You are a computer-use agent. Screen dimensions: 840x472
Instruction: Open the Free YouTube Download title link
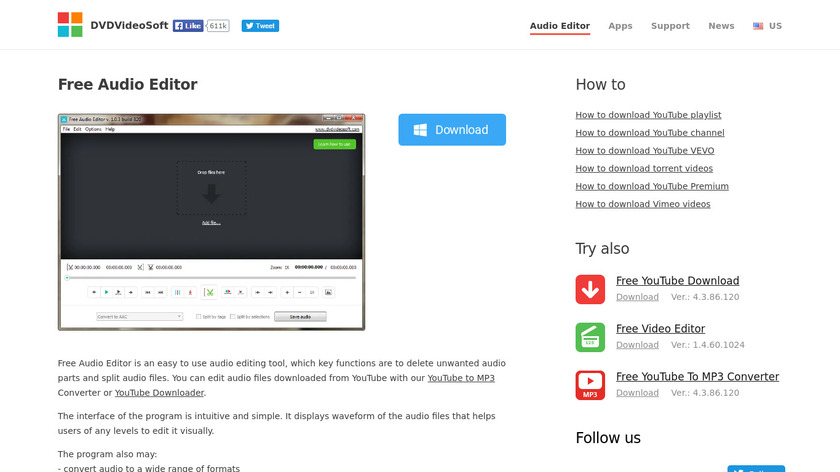point(678,281)
